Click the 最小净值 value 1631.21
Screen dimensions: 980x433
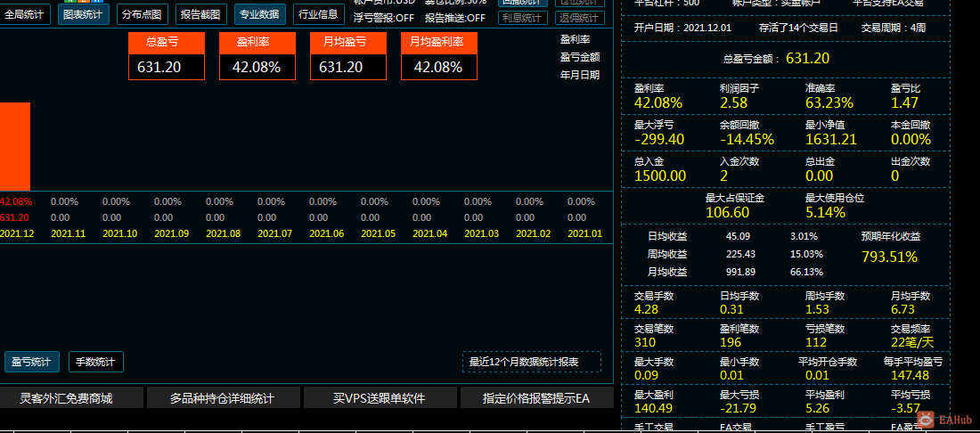(x=830, y=139)
